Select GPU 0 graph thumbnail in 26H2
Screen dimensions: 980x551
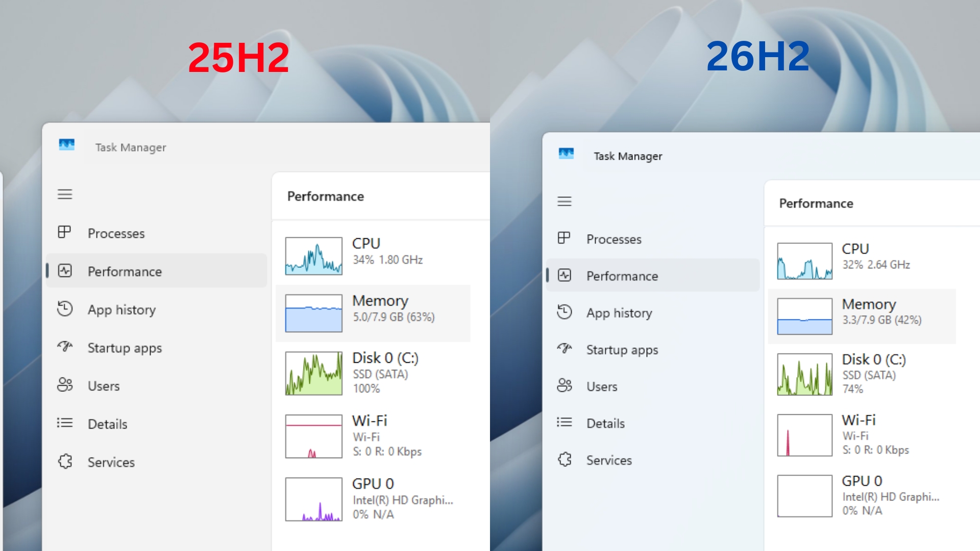tap(805, 496)
